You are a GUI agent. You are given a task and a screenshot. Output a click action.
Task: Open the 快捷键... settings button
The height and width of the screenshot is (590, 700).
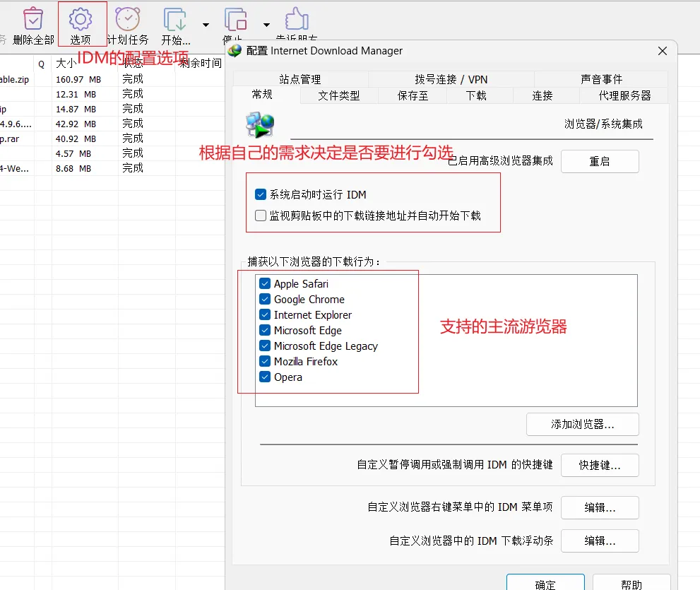[x=600, y=466]
